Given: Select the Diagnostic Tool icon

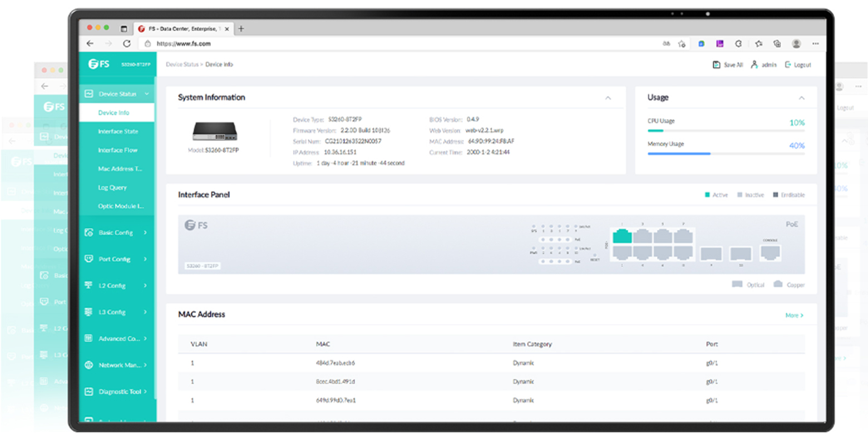Looking at the screenshot, I should point(90,392).
